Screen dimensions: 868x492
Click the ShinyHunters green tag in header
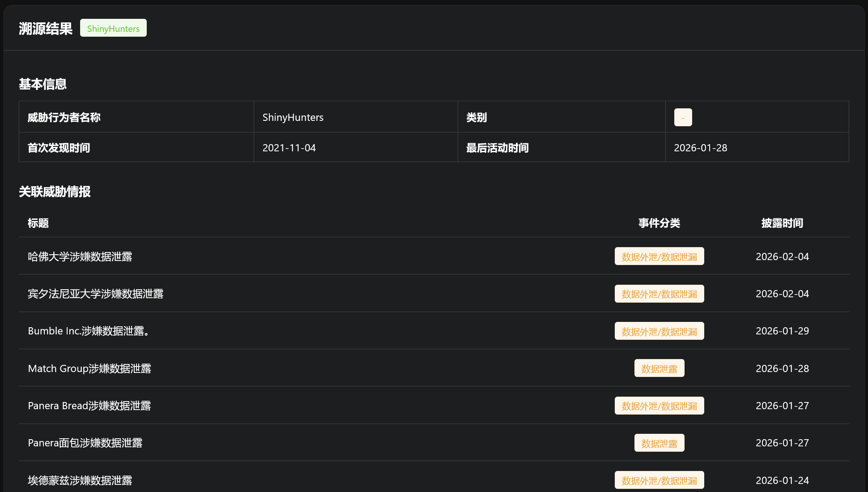tap(113, 28)
